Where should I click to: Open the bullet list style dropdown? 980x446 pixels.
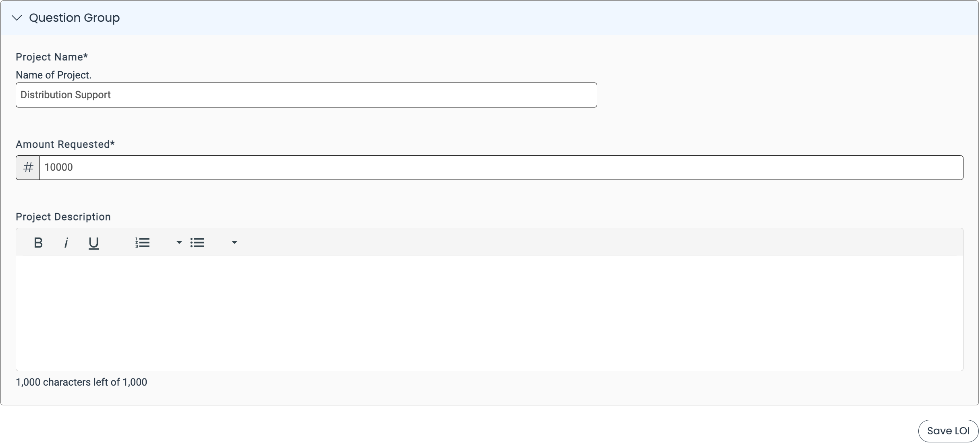pos(234,242)
